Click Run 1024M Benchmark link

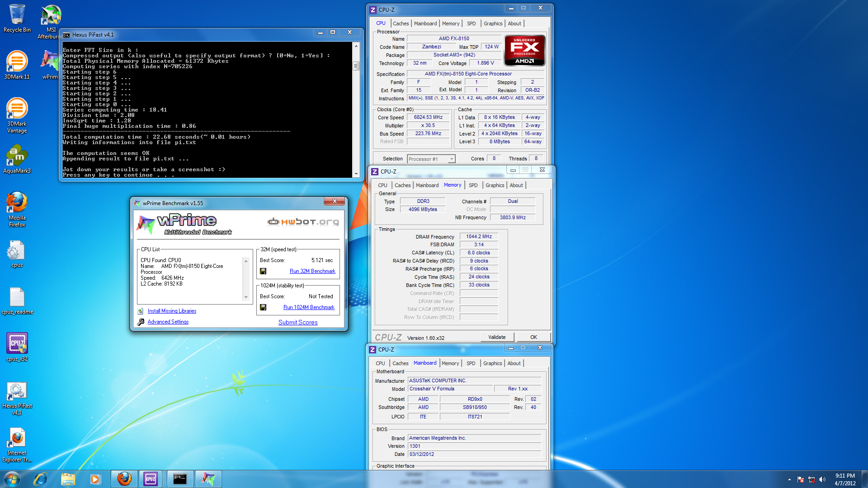point(309,307)
